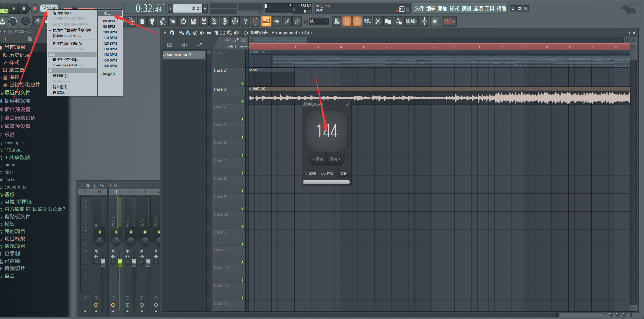Open the piano roll view button
The height and width of the screenshot is (319, 644).
point(266,21)
